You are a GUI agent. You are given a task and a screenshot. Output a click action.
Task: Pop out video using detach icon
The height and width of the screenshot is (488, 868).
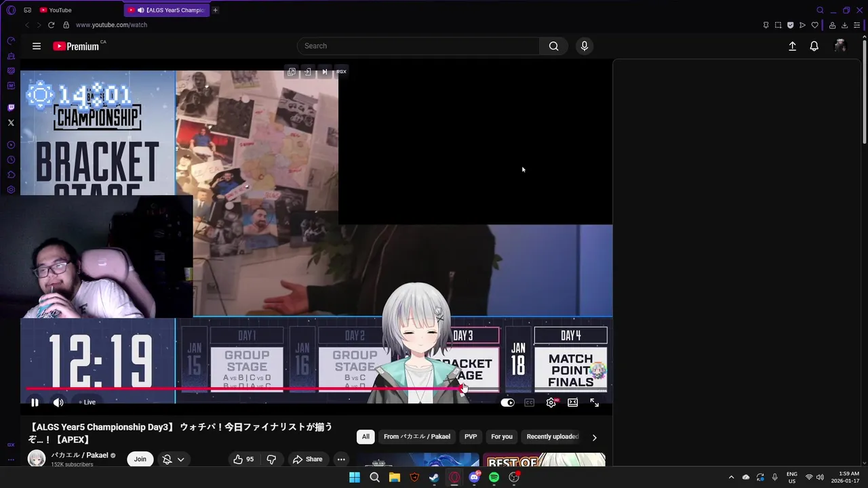pyautogui.click(x=292, y=72)
